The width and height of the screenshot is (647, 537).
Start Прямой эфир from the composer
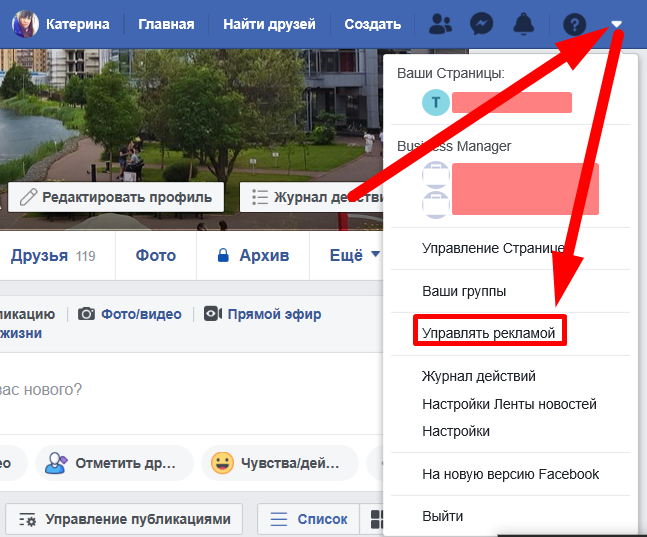click(274, 314)
